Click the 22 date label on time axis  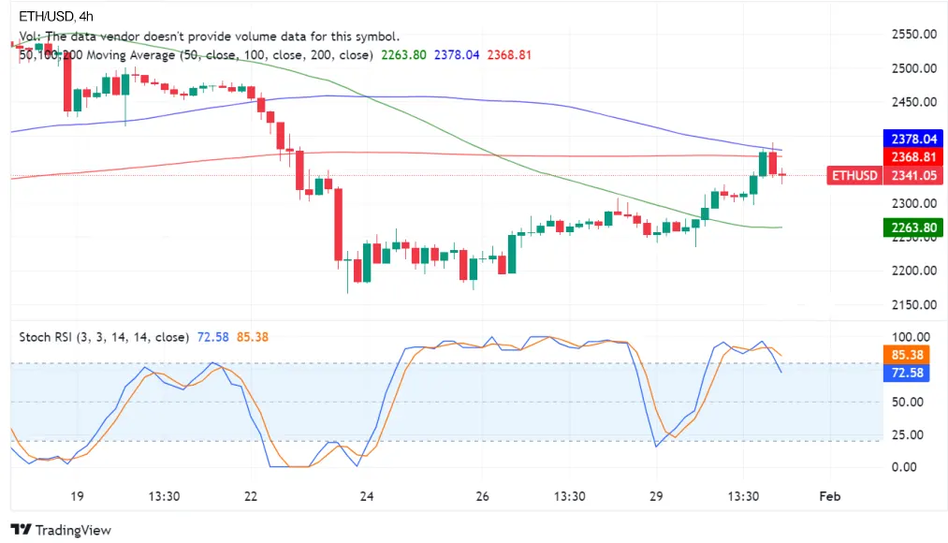(x=250, y=496)
